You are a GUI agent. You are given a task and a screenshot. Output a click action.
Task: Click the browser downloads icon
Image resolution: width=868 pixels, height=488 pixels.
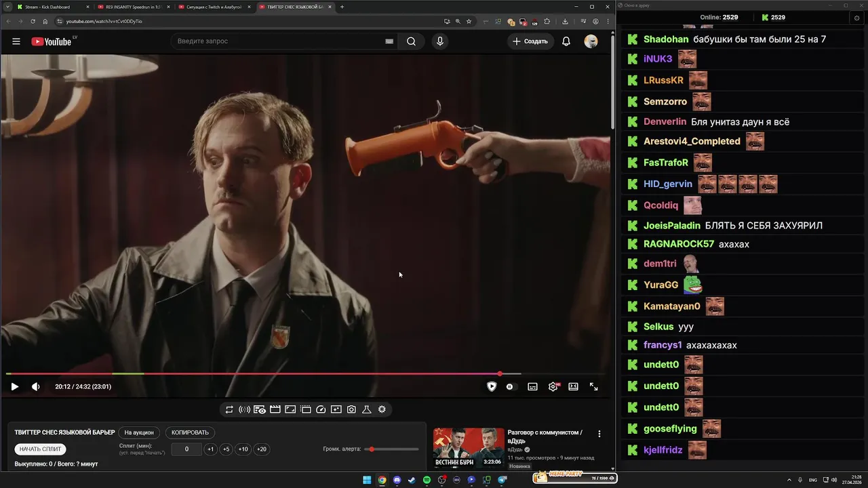tap(565, 21)
